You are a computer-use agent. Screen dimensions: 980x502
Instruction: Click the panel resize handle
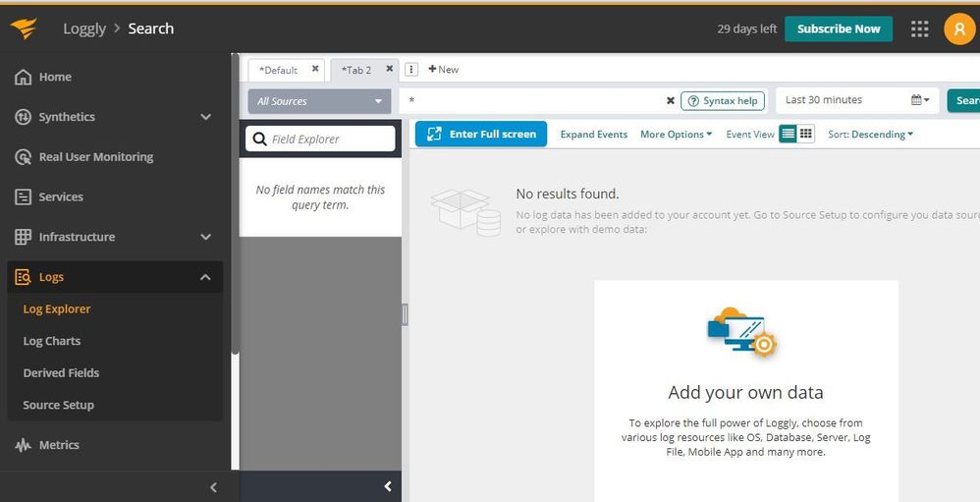[x=405, y=314]
